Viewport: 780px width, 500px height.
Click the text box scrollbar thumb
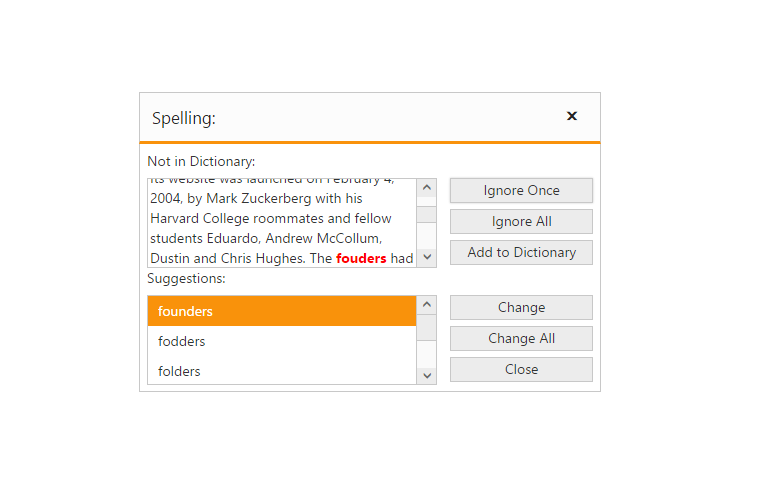pos(427,214)
